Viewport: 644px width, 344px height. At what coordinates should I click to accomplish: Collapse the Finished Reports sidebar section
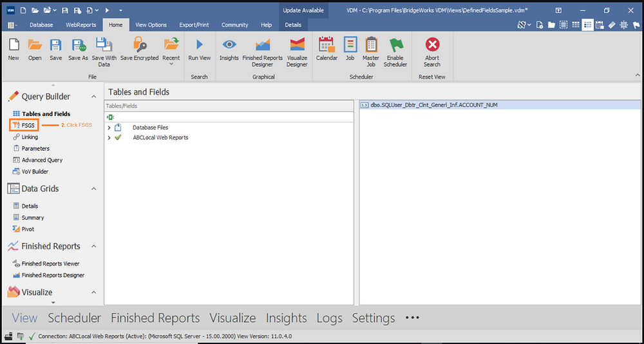93,246
